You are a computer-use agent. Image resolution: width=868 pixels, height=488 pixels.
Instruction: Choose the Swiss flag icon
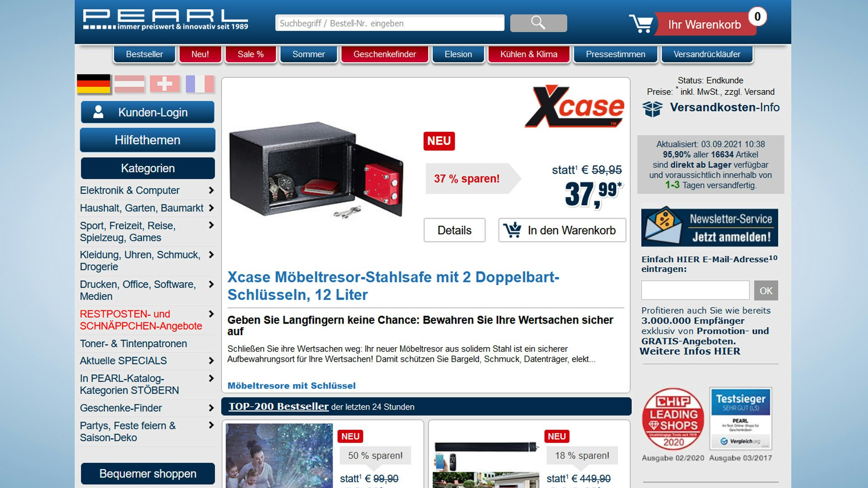[x=165, y=84]
